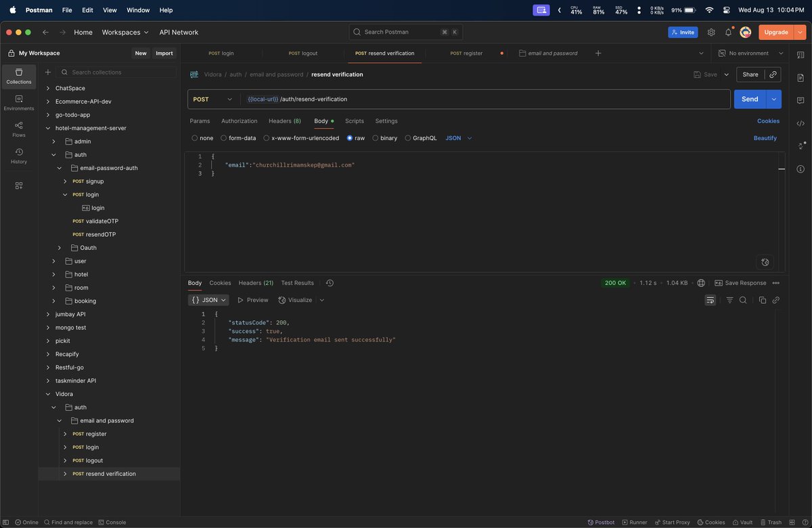
Task: Open the response JSON format dropdown
Action: pyautogui.click(x=208, y=300)
